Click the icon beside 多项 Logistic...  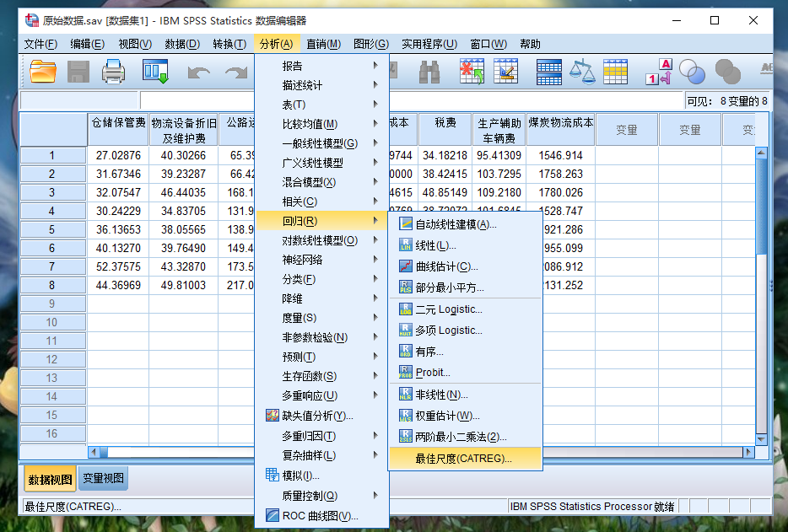pos(406,330)
